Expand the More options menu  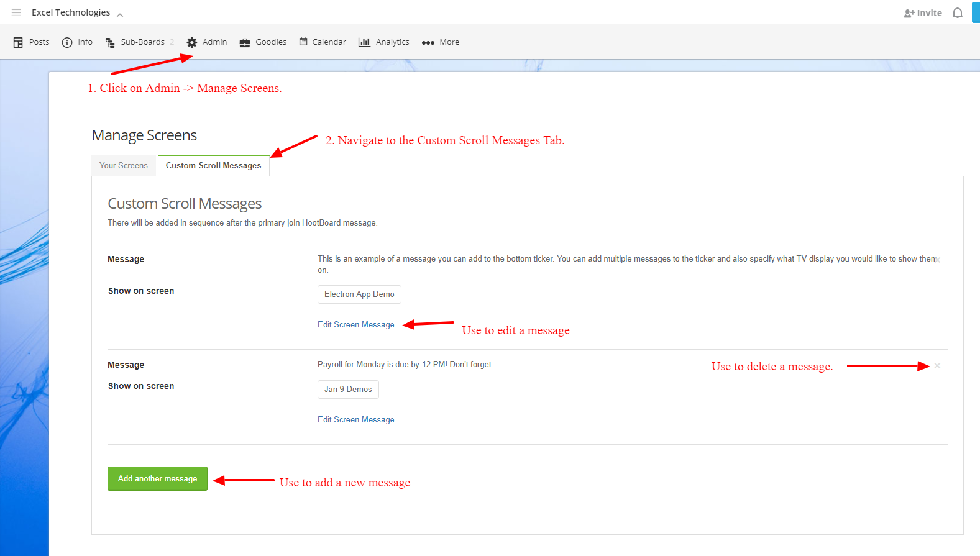pos(441,42)
